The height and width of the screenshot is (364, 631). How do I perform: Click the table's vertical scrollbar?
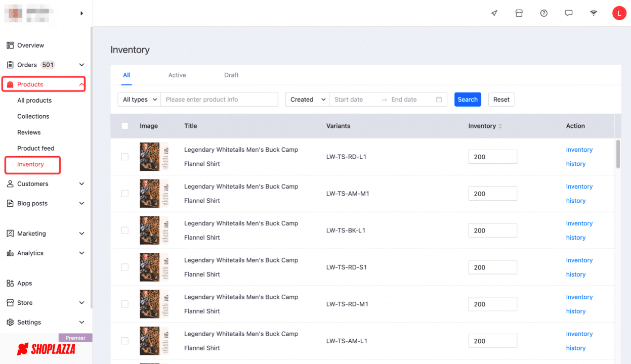click(618, 154)
